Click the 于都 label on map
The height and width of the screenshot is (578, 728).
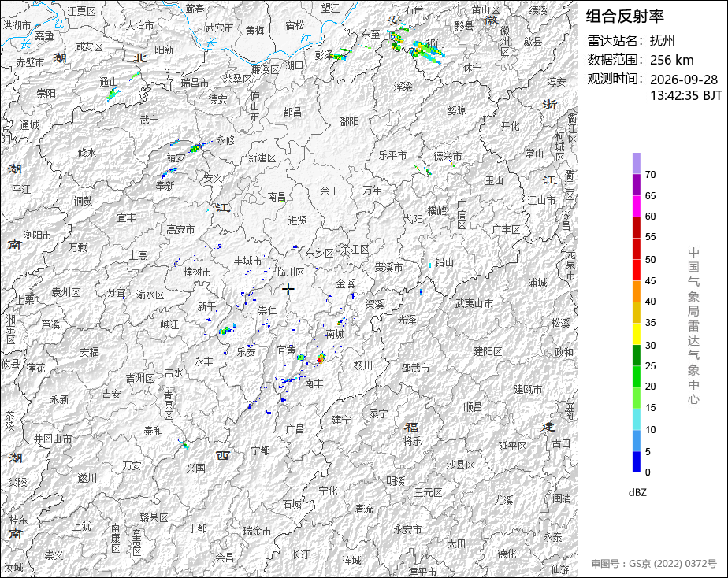click(x=197, y=528)
